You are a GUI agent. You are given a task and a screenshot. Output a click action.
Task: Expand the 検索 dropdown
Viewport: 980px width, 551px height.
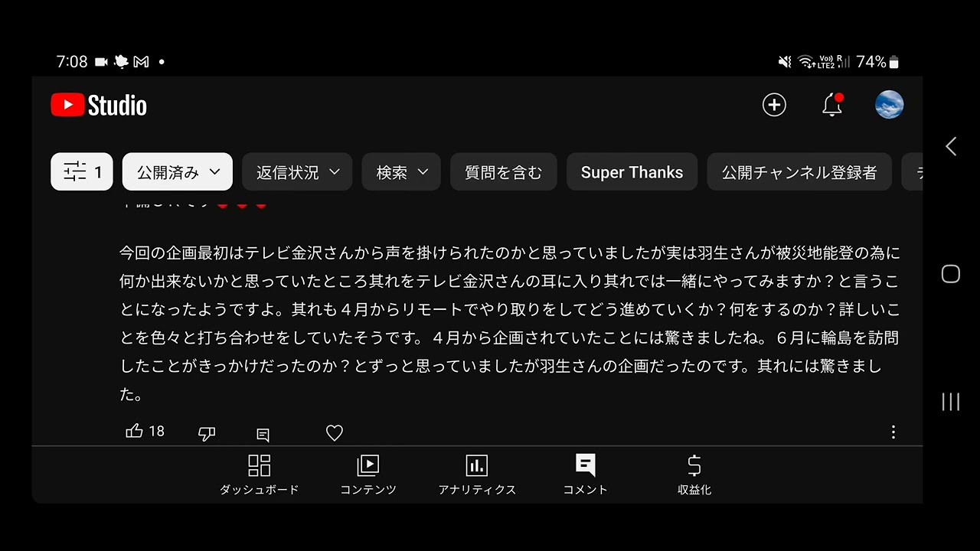coord(401,172)
